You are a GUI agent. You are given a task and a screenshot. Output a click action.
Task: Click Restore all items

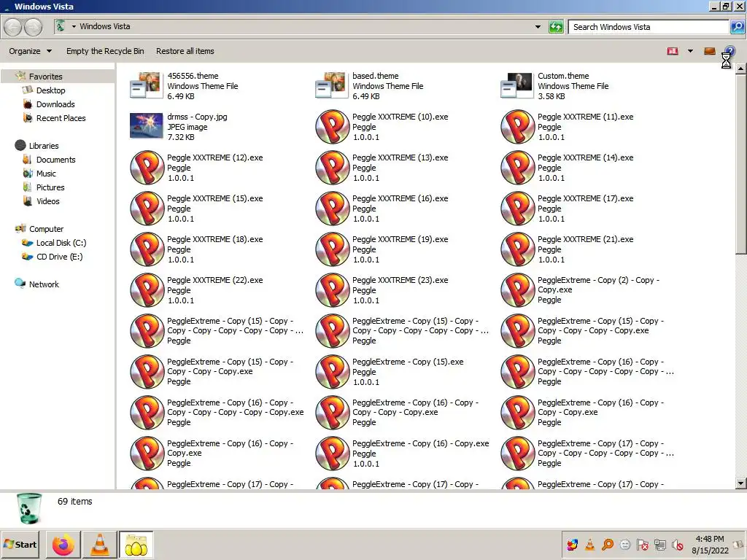coord(185,51)
